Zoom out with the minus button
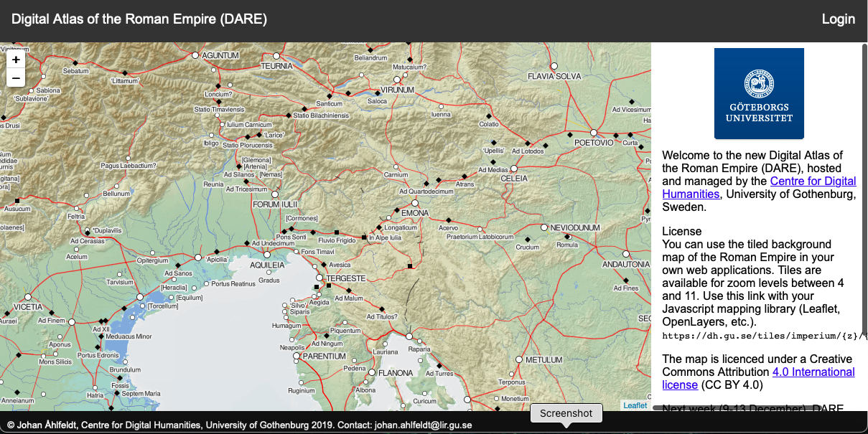 16,78
